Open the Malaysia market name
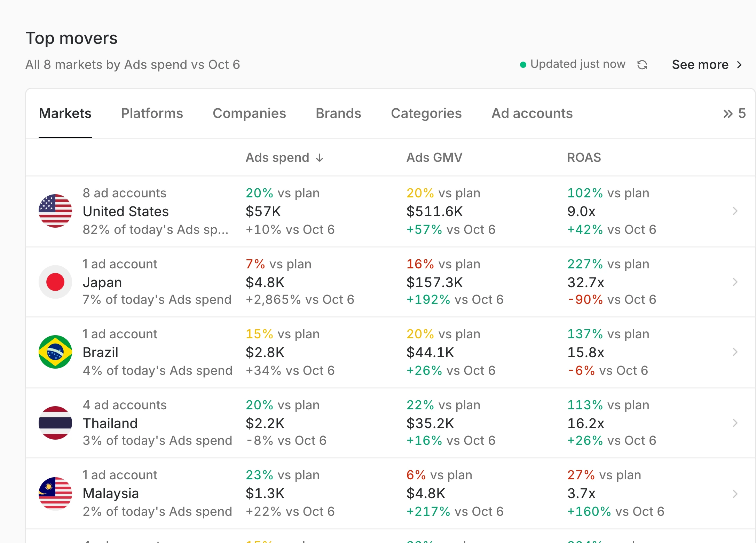Screen dimensions: 756x543 [111, 494]
